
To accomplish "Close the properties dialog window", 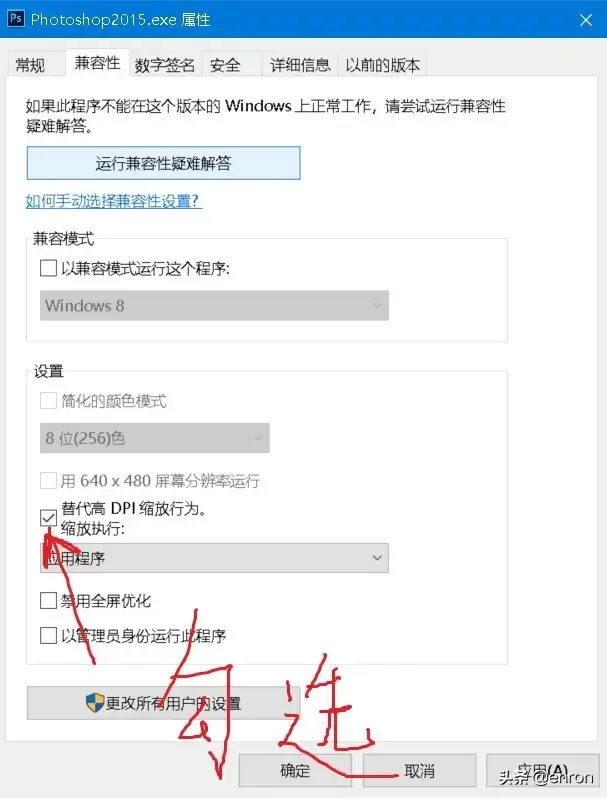I will coord(585,17).
